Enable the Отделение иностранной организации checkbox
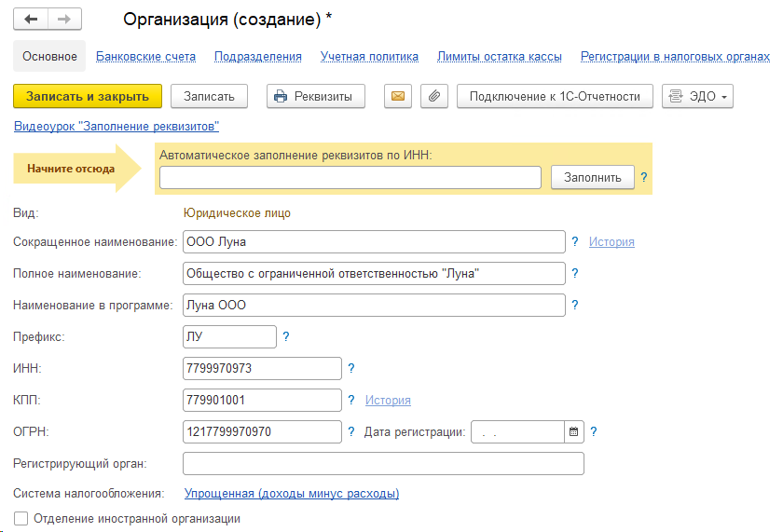This screenshot has height=532, width=783. 21,518
